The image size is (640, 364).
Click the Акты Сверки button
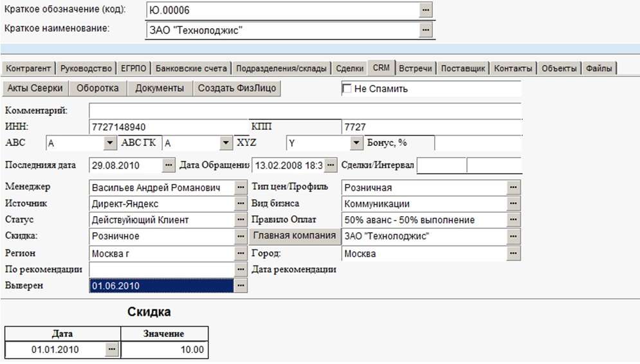point(35,88)
